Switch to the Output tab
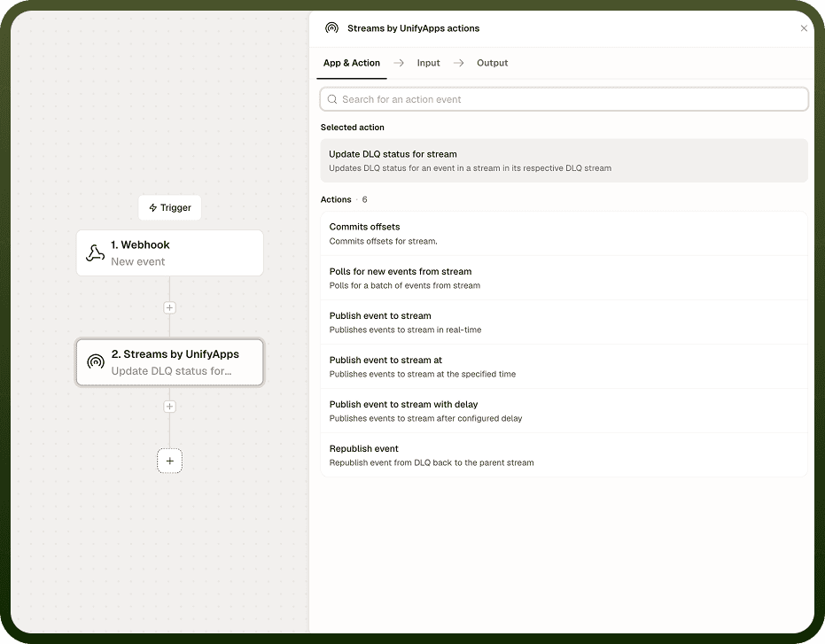825x644 pixels. [x=493, y=63]
